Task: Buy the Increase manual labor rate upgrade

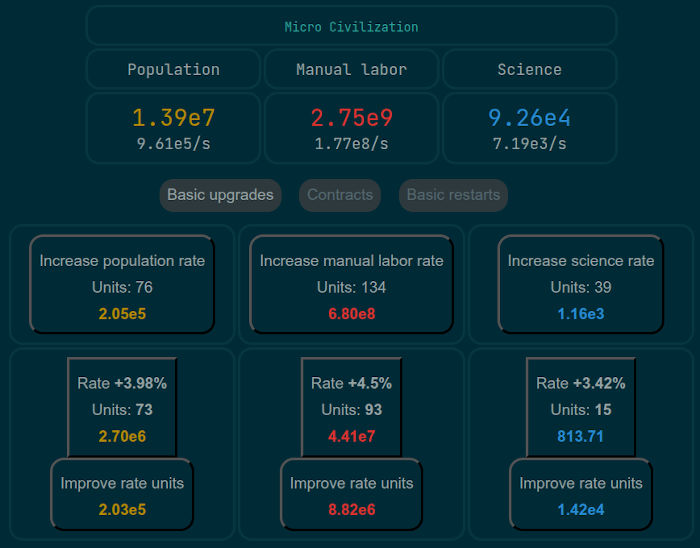Action: click(x=351, y=285)
